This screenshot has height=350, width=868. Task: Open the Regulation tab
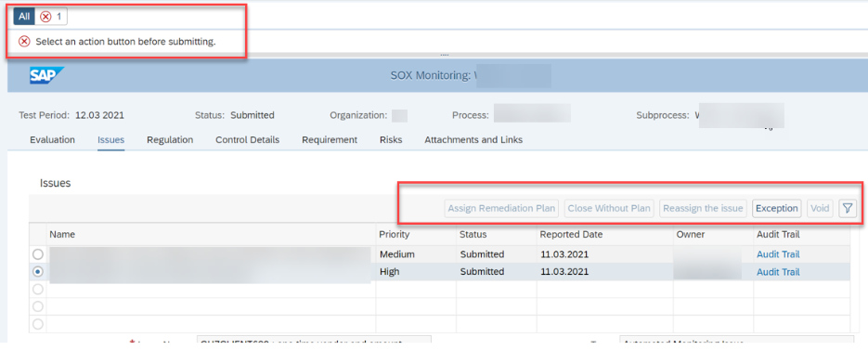pos(170,139)
